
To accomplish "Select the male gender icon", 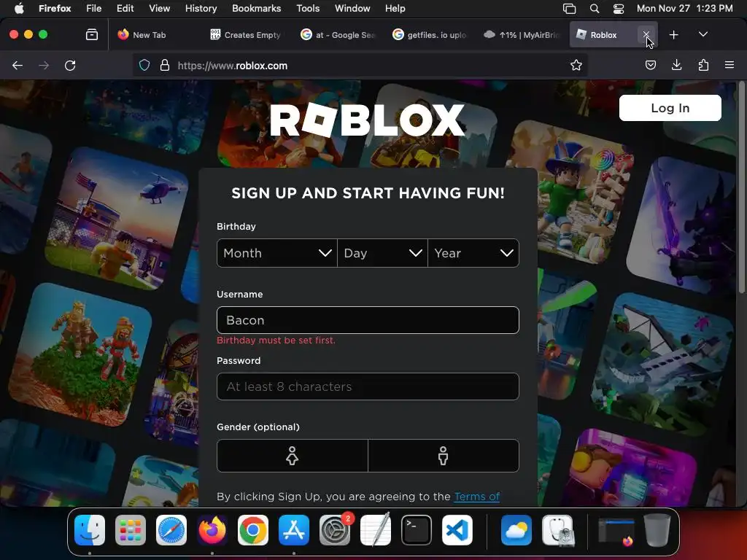I will tap(444, 456).
